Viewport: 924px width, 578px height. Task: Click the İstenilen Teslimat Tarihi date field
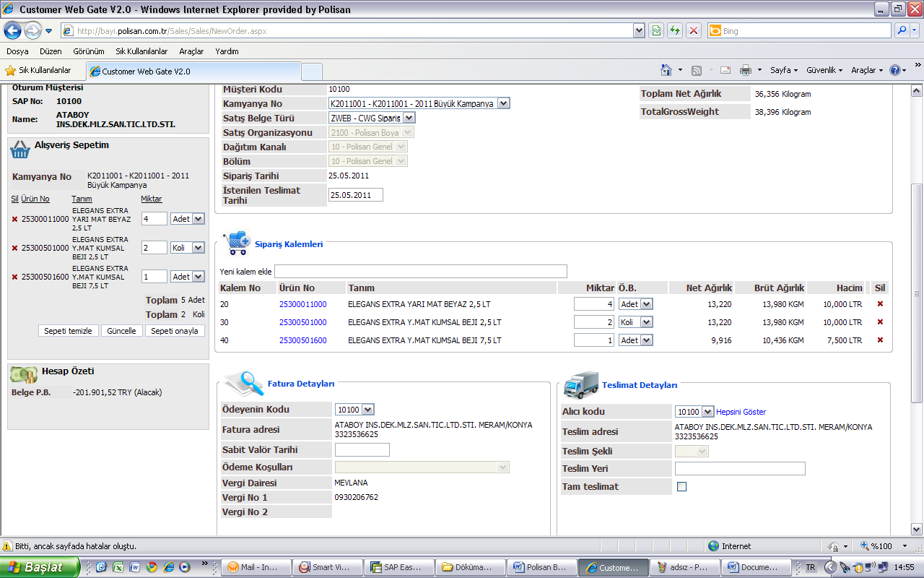point(355,195)
